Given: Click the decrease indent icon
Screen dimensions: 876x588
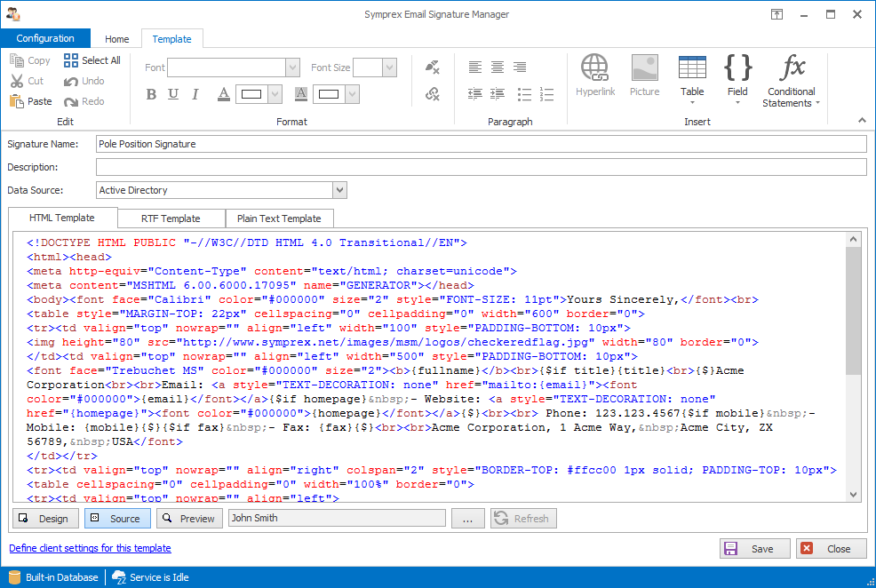Looking at the screenshot, I should [475, 94].
